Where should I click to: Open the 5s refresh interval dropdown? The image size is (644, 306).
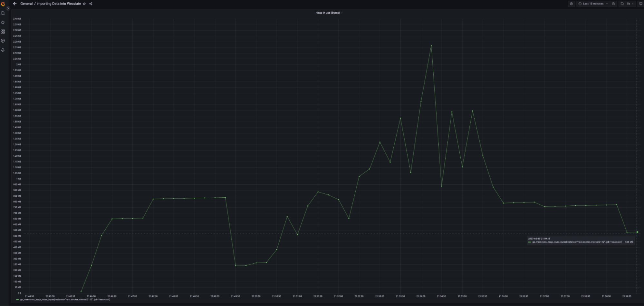630,4
